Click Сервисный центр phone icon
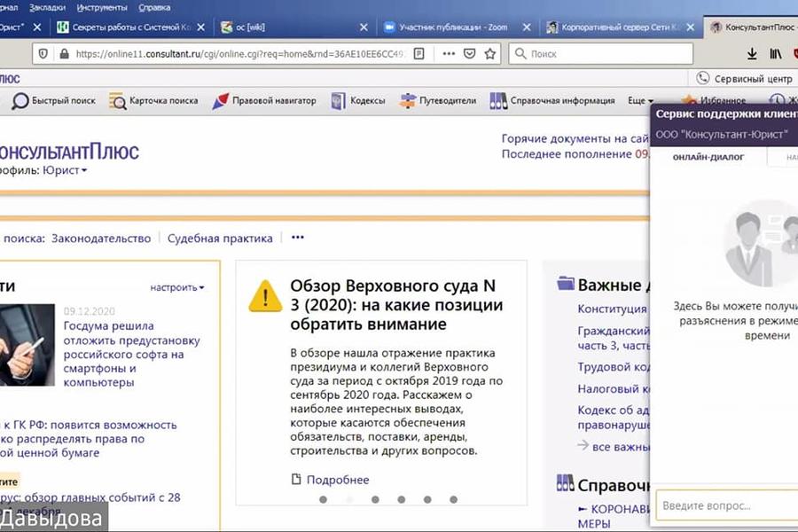798x532 pixels. tap(703, 78)
